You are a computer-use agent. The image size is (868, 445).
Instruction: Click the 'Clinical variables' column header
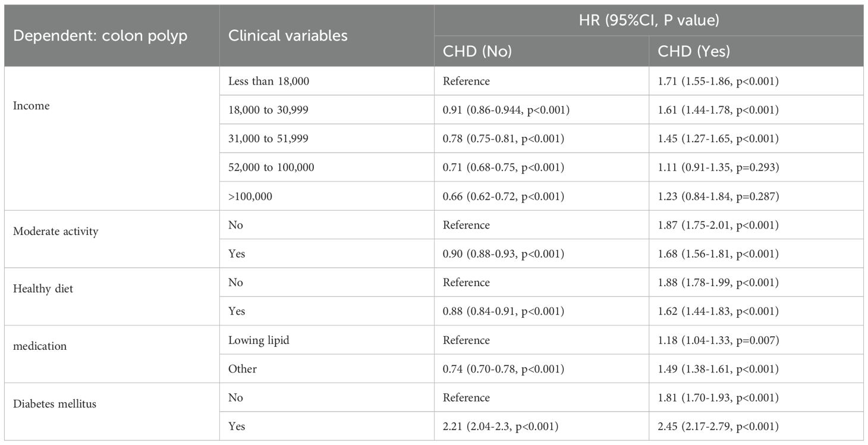pyautogui.click(x=288, y=36)
